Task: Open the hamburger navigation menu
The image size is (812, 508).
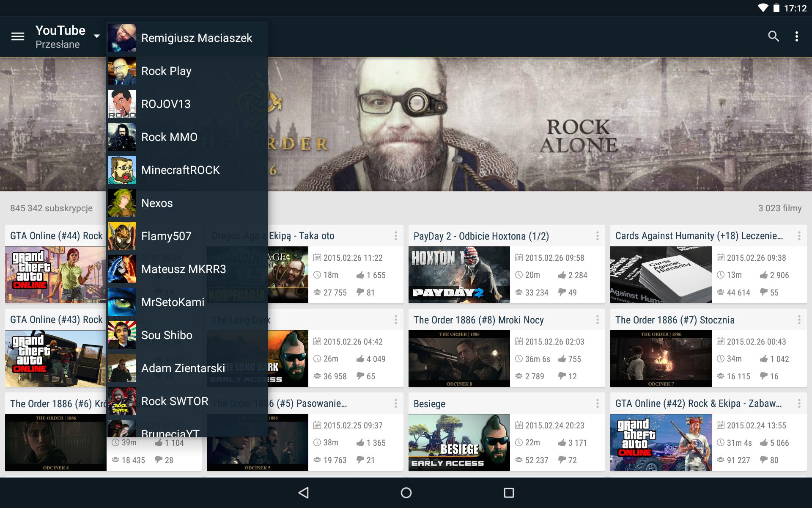Action: click(17, 37)
